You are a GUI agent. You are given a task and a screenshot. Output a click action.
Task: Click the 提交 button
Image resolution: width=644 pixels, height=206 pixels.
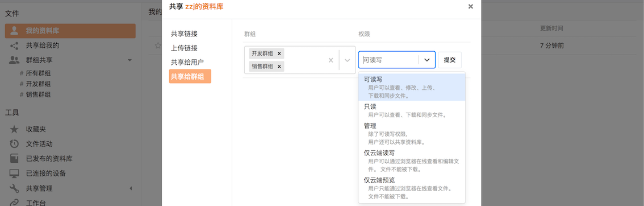click(x=450, y=60)
